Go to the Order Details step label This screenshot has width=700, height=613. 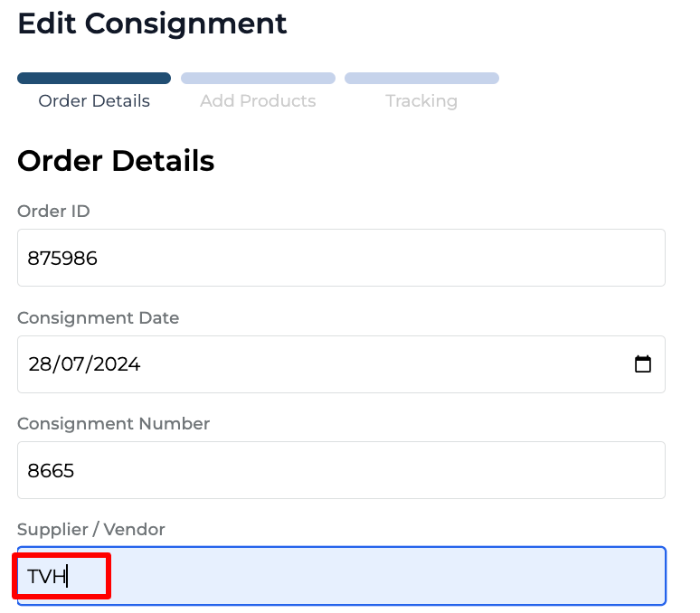(x=94, y=101)
